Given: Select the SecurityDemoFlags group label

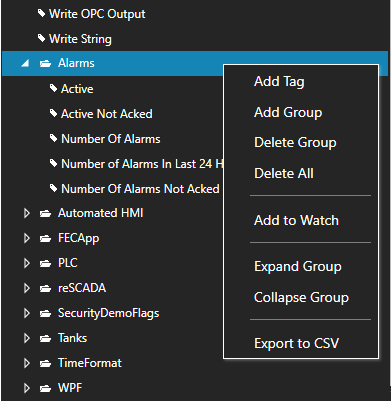Looking at the screenshot, I should 109,314.
